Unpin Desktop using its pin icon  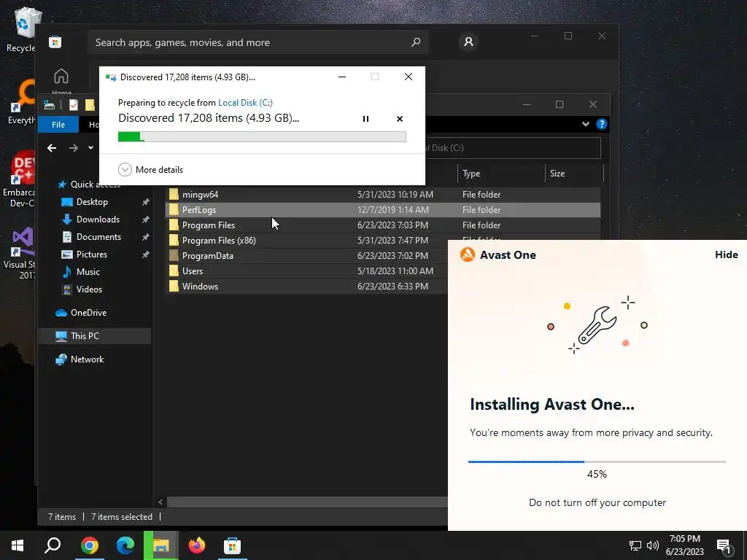[x=145, y=203]
